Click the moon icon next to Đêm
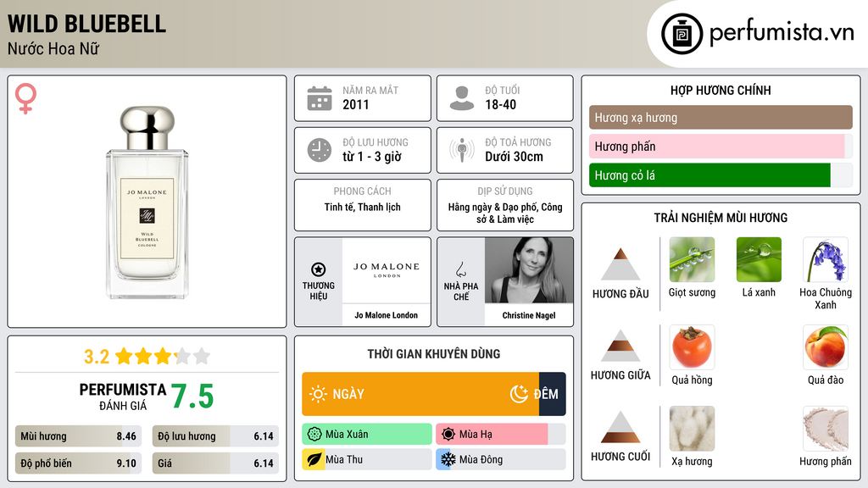The height and width of the screenshot is (488, 868). coord(519,394)
